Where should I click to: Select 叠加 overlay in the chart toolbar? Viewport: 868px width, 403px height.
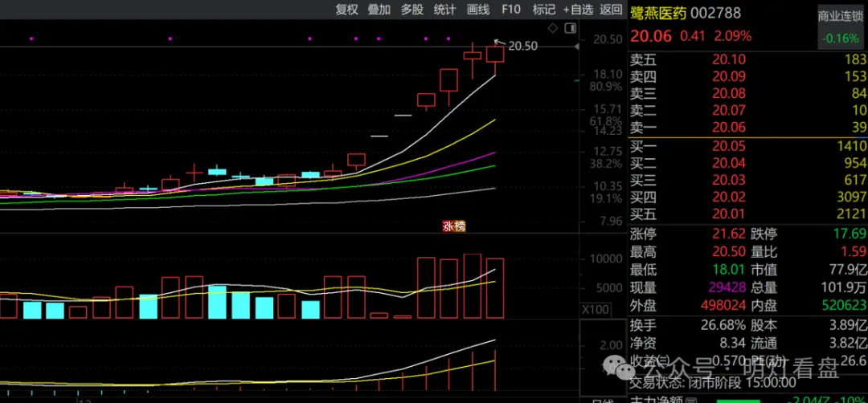(379, 10)
